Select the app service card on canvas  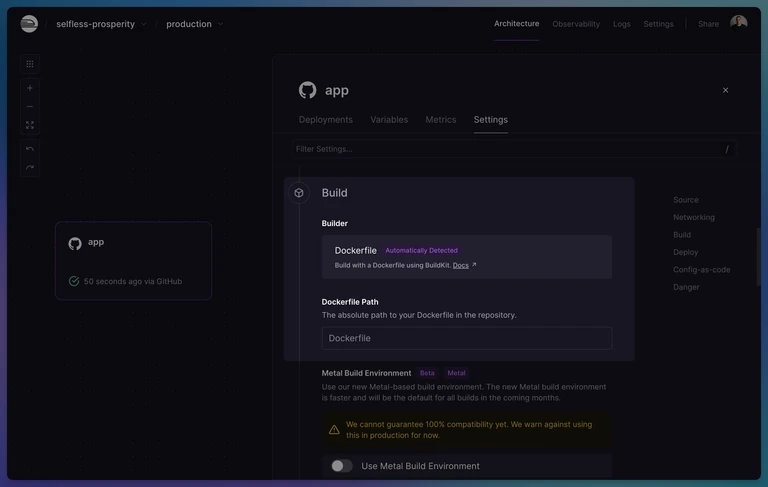[134, 261]
